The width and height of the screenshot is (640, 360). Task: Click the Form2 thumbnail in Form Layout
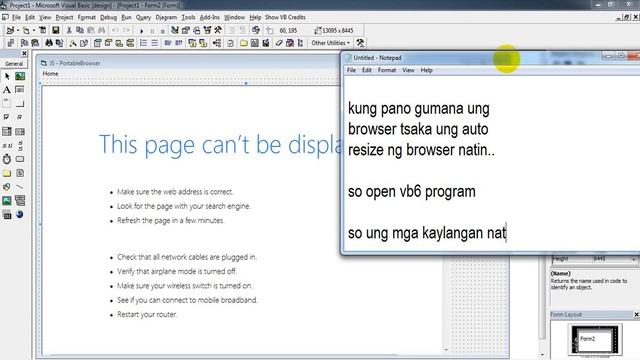(x=596, y=339)
